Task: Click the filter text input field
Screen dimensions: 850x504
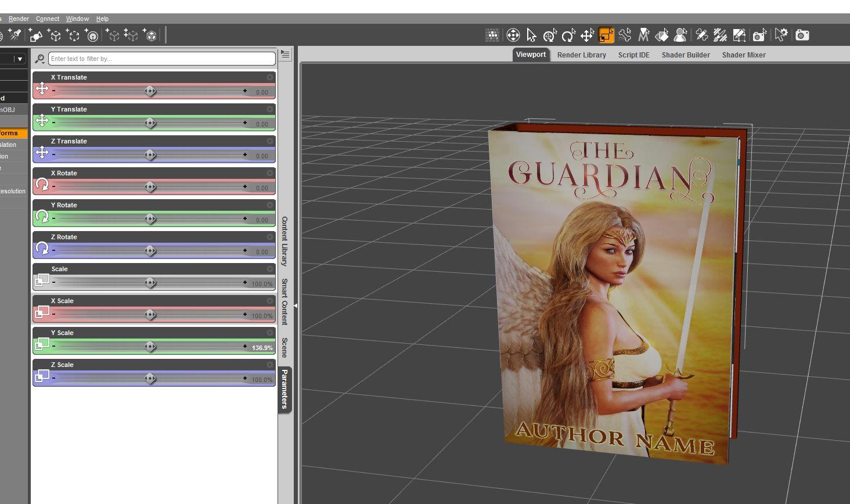Action: (x=162, y=59)
